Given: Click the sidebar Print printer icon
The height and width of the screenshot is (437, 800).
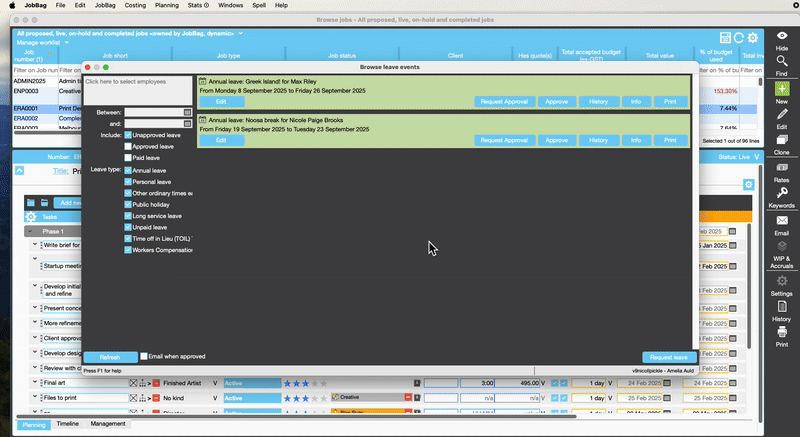Looking at the screenshot, I should pos(782,332).
